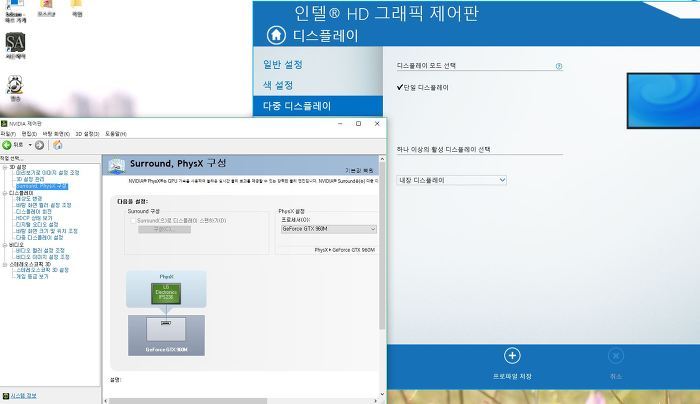The image size is (700, 404).
Task: Open the 편집(E) menu
Action: coord(29,134)
